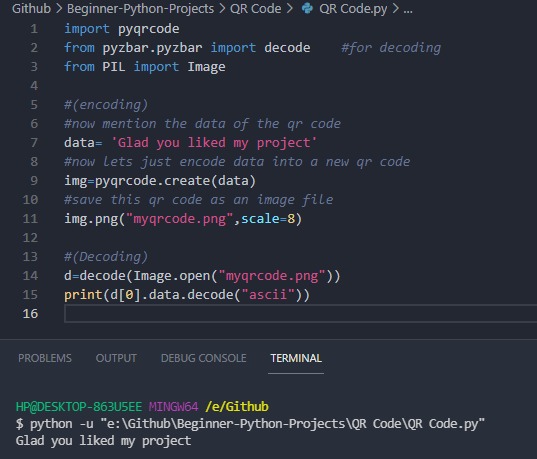Click the Python file icon in breadcrumb
The width and height of the screenshot is (537, 459).
307,8
